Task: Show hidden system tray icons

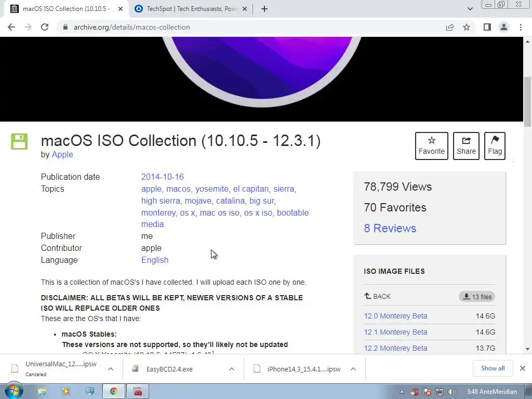Action: pos(402,392)
